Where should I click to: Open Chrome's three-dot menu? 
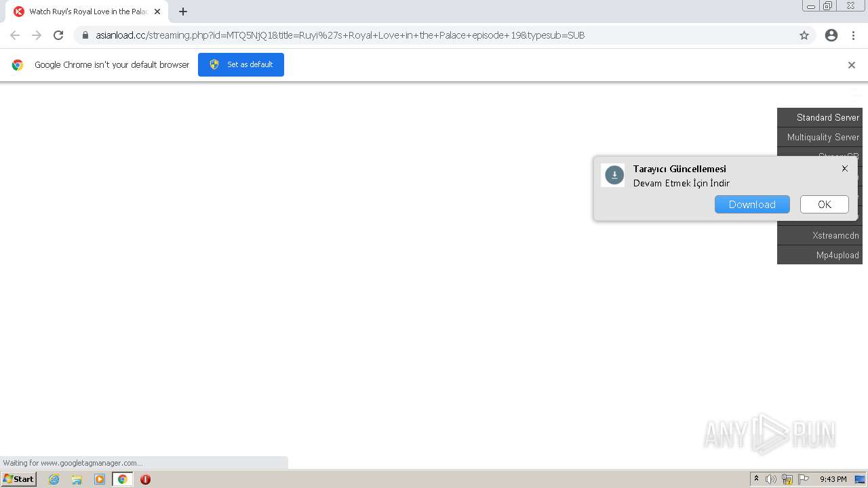[853, 35]
